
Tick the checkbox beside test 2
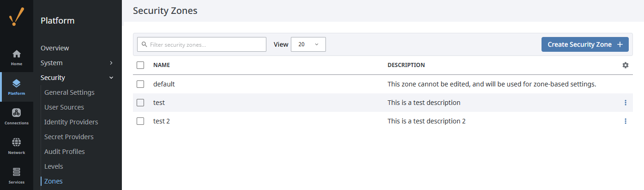140,121
